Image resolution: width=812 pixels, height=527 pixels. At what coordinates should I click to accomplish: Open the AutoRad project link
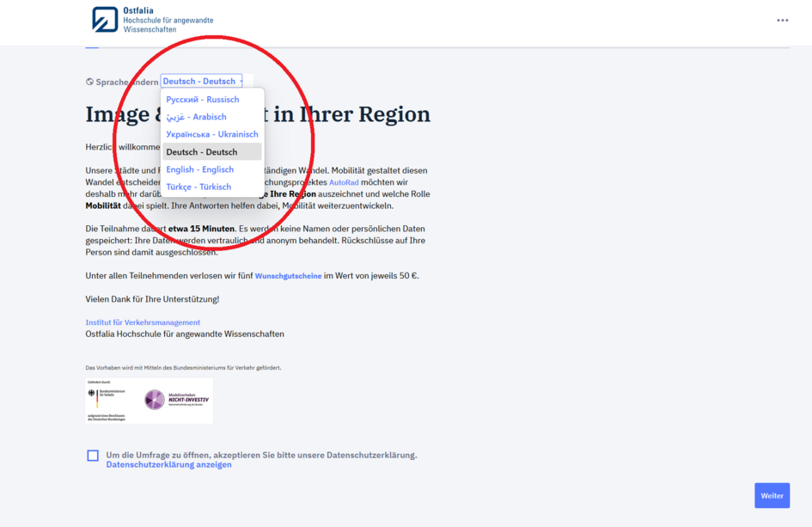(x=344, y=182)
